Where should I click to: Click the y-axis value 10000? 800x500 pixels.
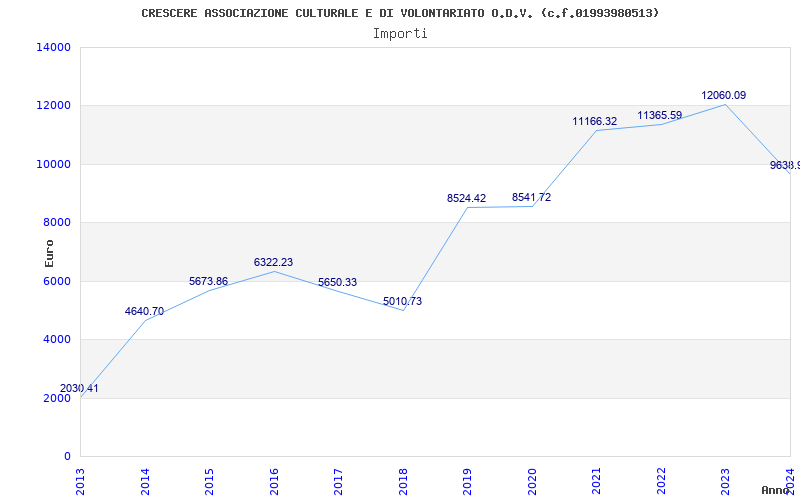(53, 164)
